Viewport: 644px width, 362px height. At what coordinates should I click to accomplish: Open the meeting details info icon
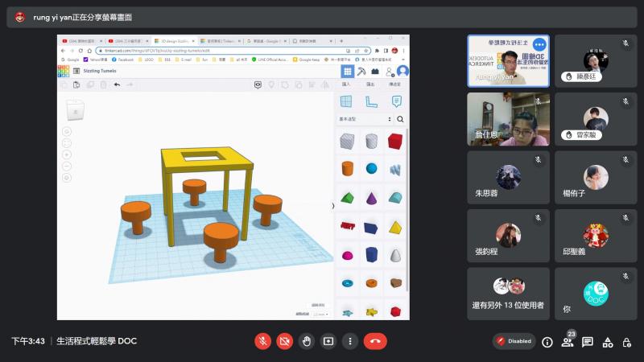(547, 342)
